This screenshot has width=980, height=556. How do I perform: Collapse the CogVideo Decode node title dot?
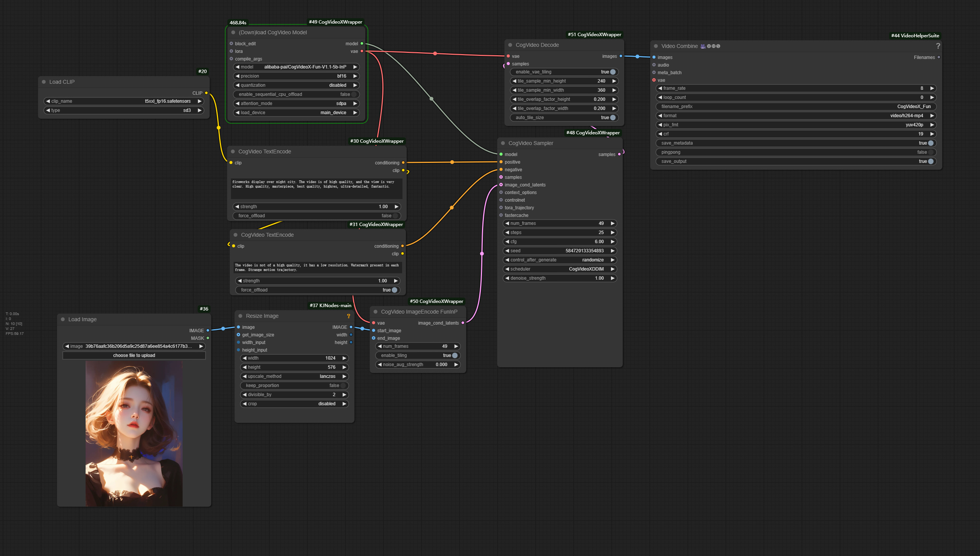pyautogui.click(x=510, y=45)
